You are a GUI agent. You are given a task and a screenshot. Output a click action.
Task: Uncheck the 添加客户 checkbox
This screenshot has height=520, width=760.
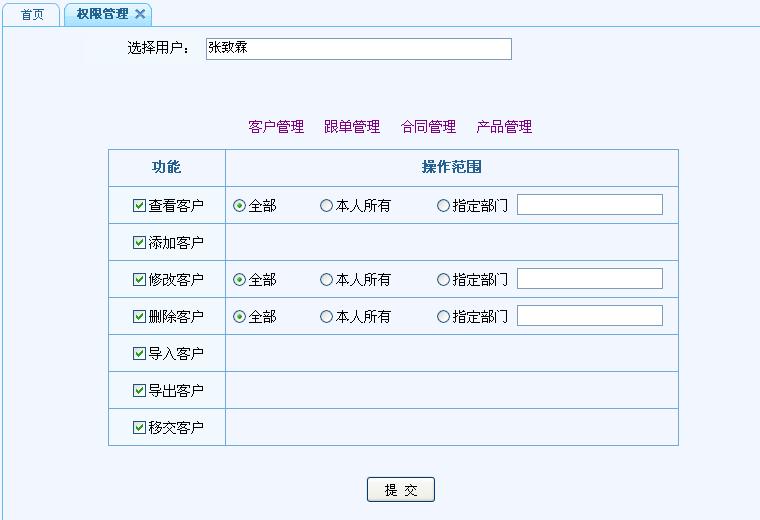139,243
